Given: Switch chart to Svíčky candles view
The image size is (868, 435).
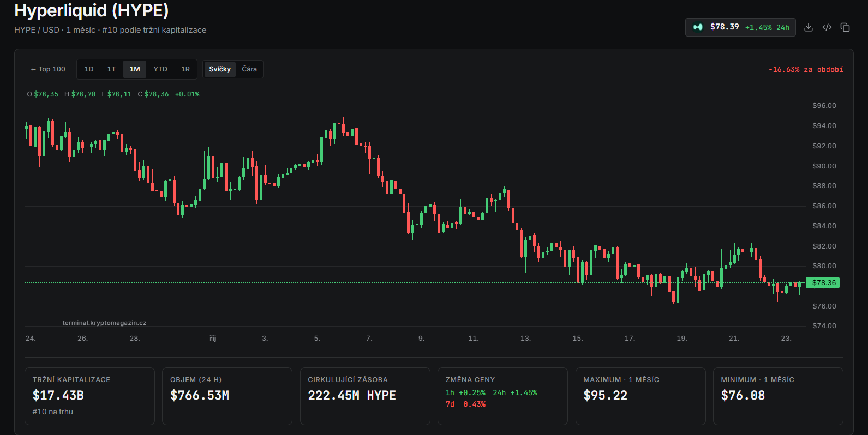Looking at the screenshot, I should pos(220,69).
